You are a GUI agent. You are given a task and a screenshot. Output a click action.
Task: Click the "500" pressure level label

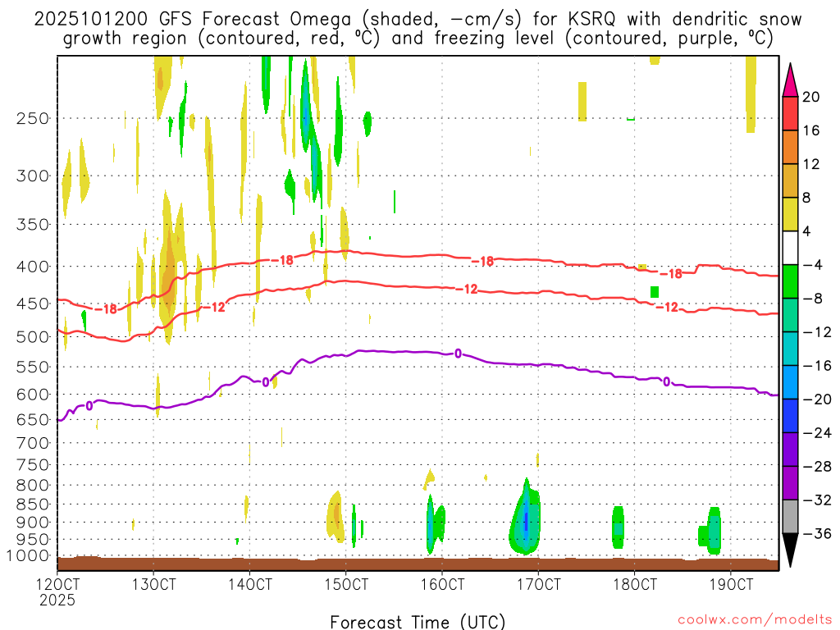tap(33, 337)
